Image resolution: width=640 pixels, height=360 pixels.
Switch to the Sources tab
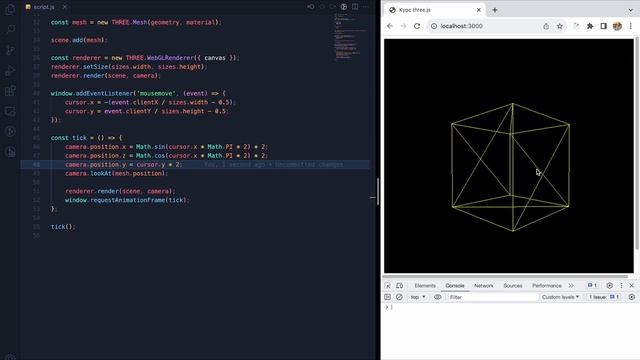point(513,286)
